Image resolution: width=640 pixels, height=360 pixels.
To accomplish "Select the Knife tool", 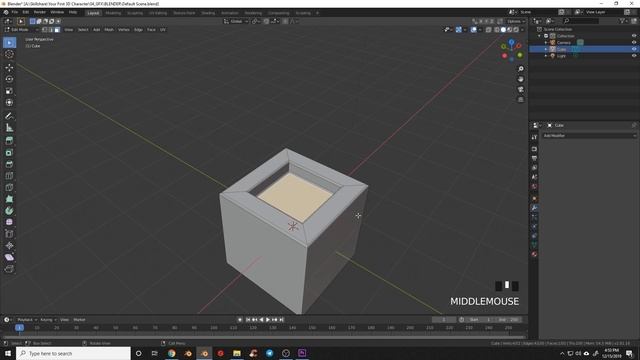I will click(x=9, y=188).
